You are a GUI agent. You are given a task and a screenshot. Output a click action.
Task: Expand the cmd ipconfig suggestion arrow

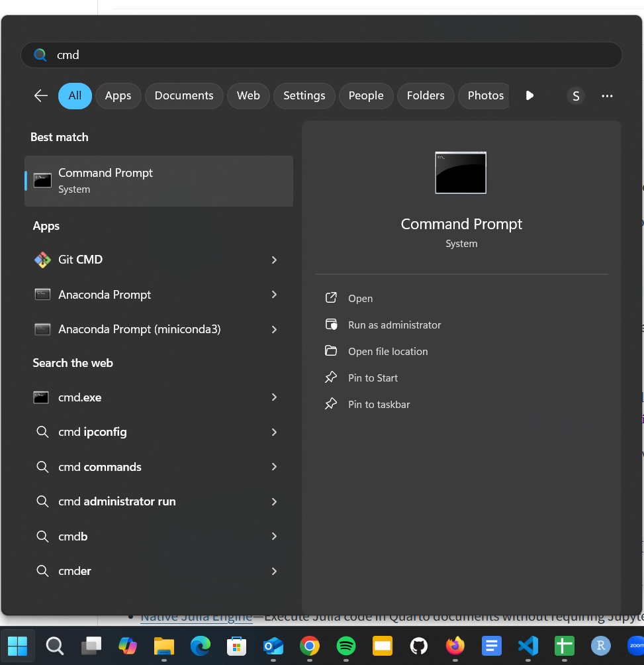pyautogui.click(x=274, y=432)
